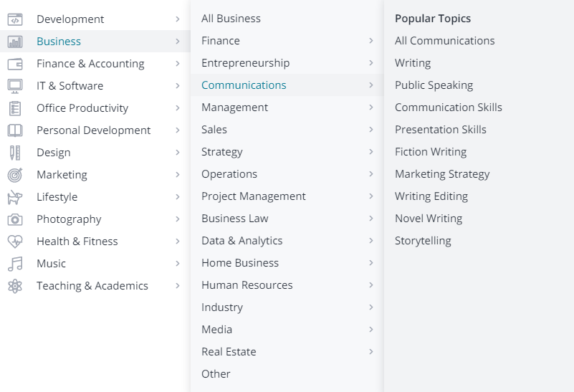
Task: Click the Finance & Accounting wallet icon
Action: (15, 64)
